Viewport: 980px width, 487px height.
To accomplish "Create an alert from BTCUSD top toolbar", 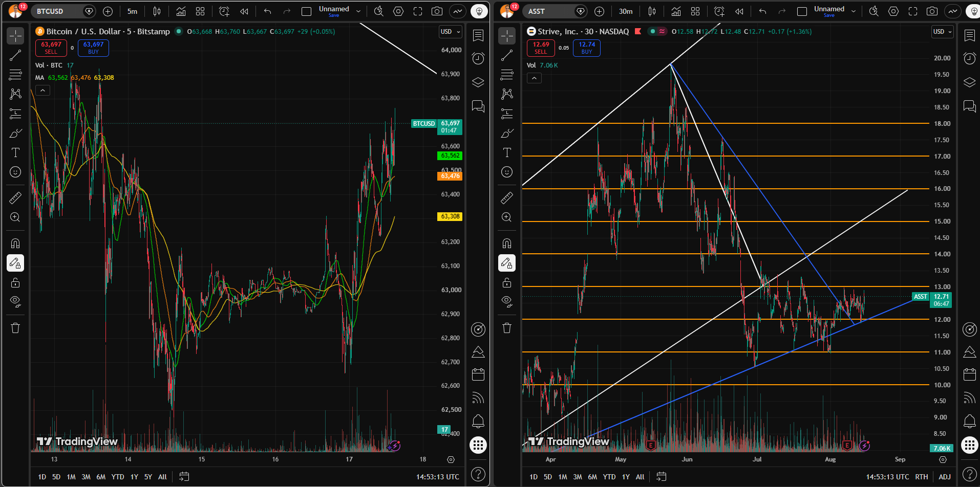I will (x=224, y=11).
